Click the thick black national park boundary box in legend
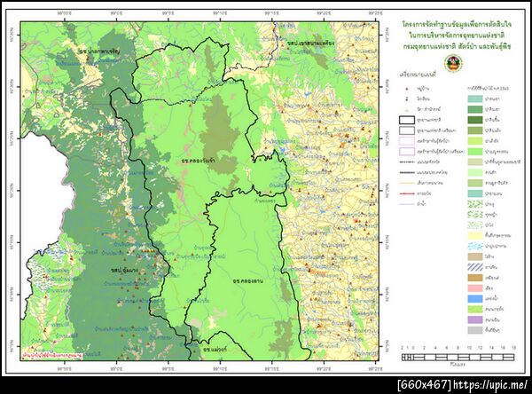 (x=407, y=120)
